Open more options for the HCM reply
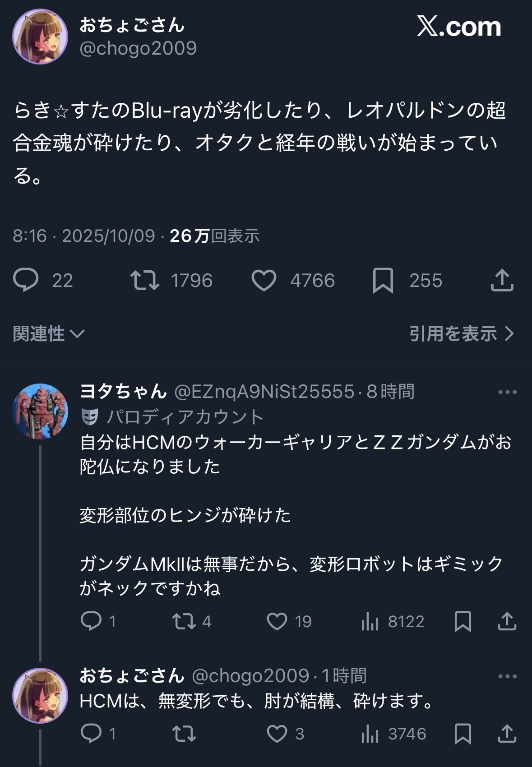The width and height of the screenshot is (532, 767). coord(507,676)
